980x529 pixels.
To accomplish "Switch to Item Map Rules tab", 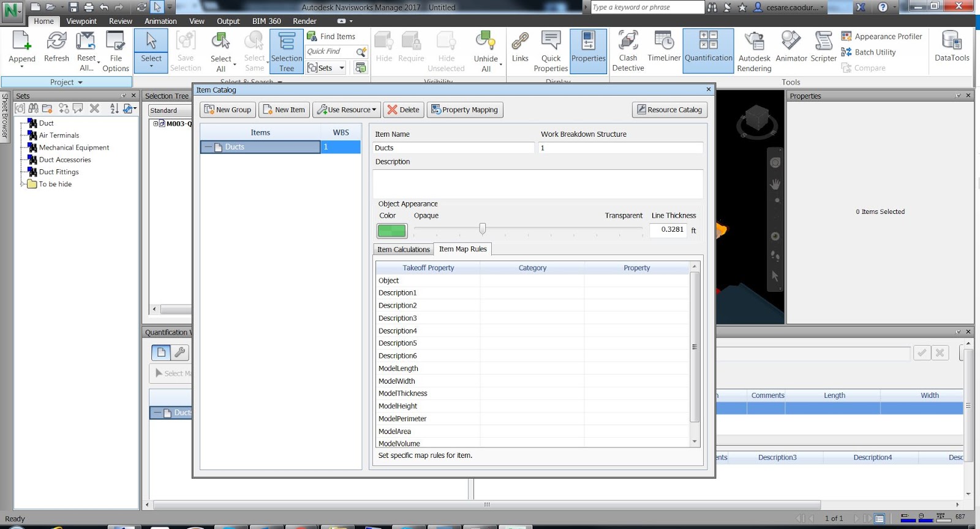I will [463, 249].
